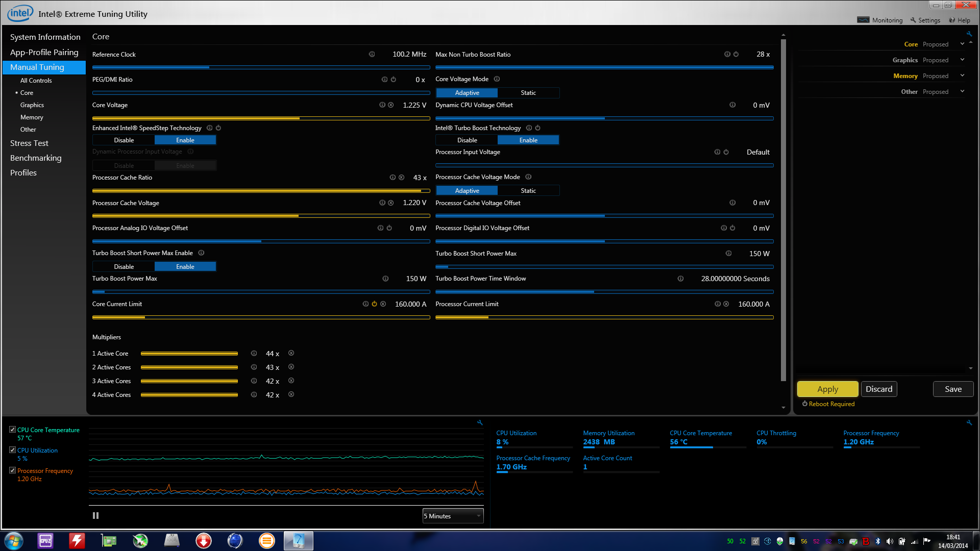The image size is (980, 551).
Task: Click the 3 Active Cores multiplier slider
Action: [189, 381]
